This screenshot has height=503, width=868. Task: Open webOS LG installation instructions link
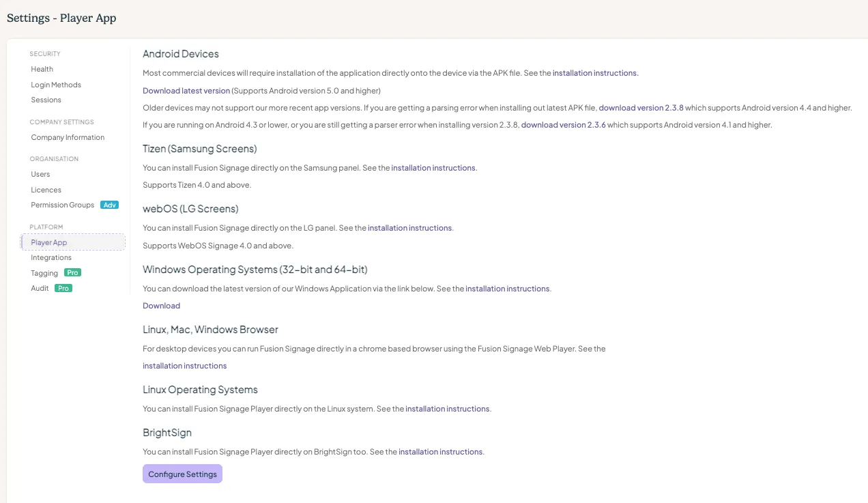click(x=410, y=228)
